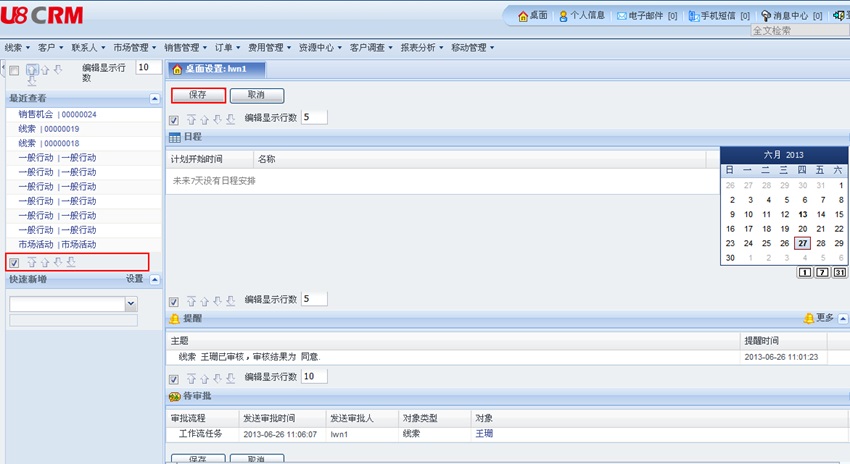Viewport: 850px width, 464px height.
Task: Click the 更多 bell icon in 提醒 header
Action: click(809, 318)
